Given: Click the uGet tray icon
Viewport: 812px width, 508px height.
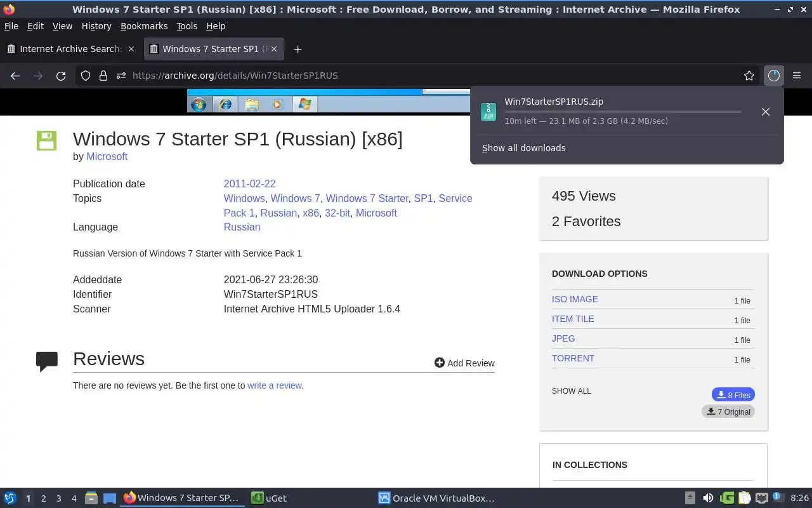Looking at the screenshot, I should click(x=727, y=498).
